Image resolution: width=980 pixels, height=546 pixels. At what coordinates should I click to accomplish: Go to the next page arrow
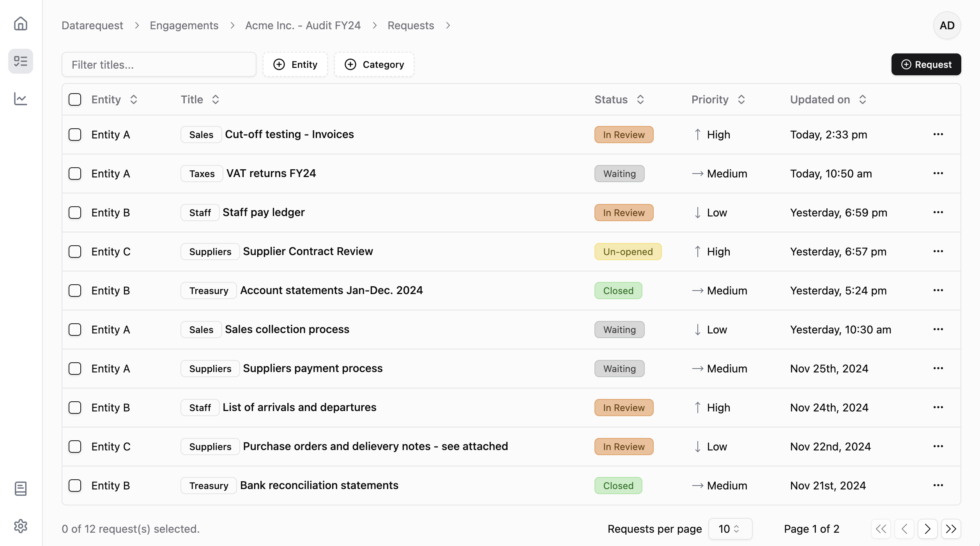[x=927, y=529]
